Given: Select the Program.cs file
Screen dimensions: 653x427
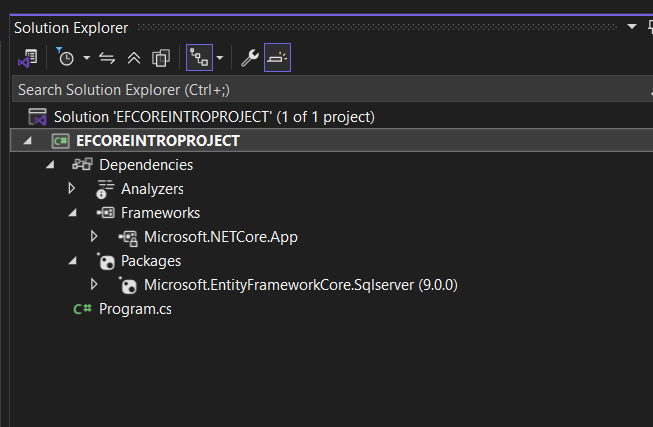Looking at the screenshot, I should tap(135, 309).
